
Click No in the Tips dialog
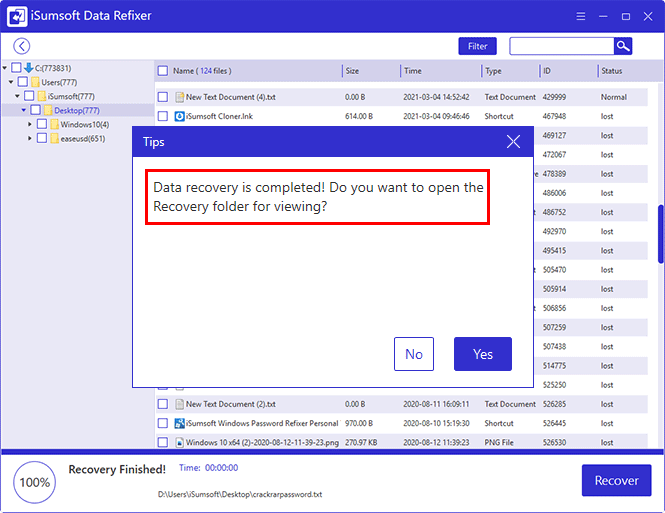tap(414, 354)
